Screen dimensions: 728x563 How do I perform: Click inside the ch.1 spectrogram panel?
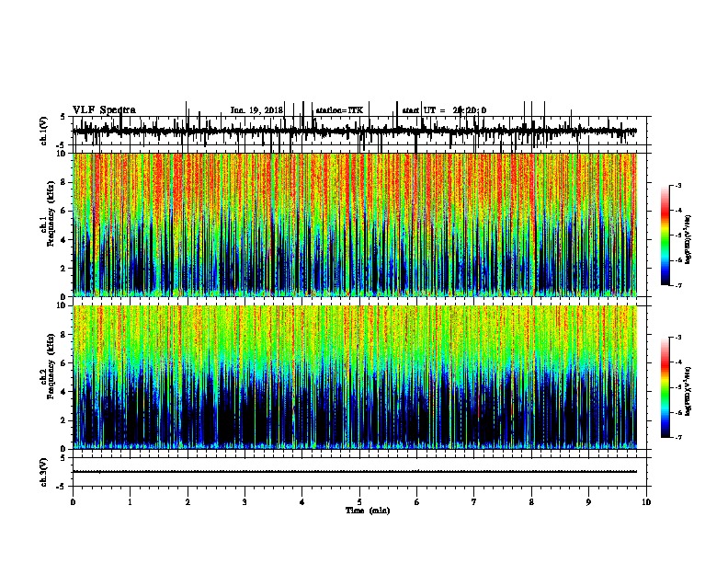click(355, 224)
